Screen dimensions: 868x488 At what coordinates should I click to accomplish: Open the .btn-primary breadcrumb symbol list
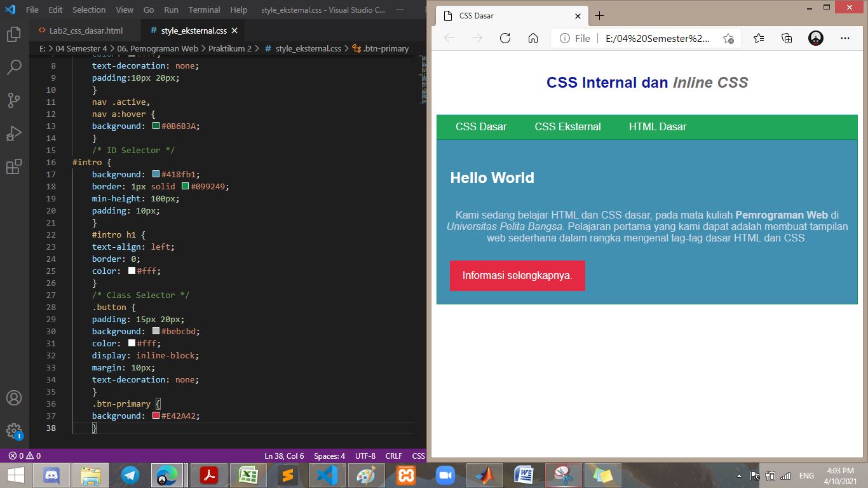tap(381, 48)
